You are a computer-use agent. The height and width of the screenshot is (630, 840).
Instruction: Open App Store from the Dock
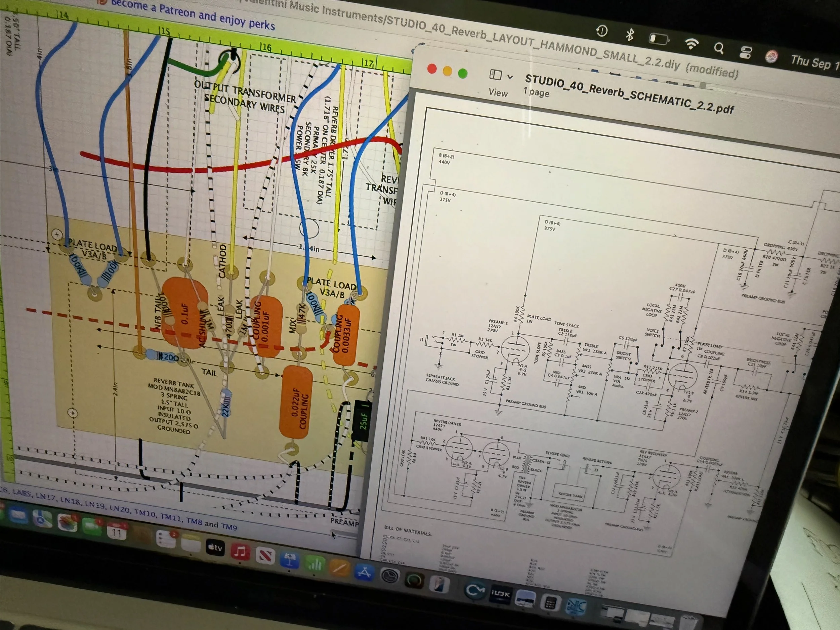tap(364, 573)
